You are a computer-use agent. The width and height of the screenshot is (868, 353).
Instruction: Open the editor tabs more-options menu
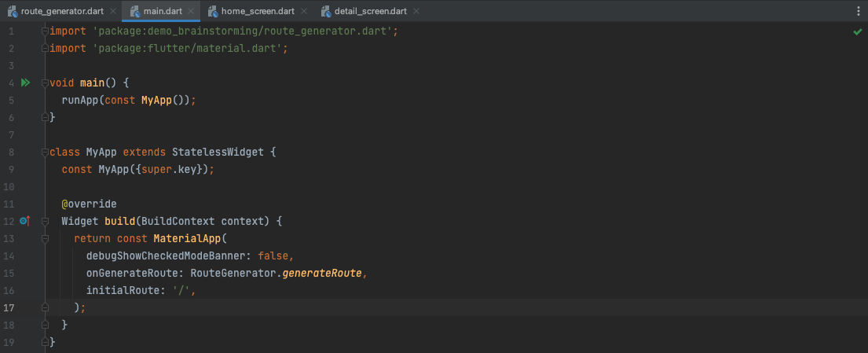pyautogui.click(x=859, y=11)
